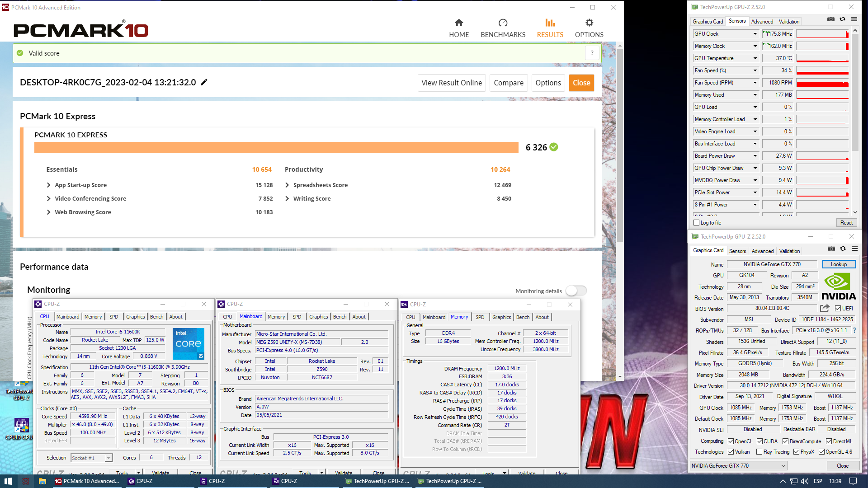
Task: Open File Explorer on the taskbar
Action: [42, 481]
